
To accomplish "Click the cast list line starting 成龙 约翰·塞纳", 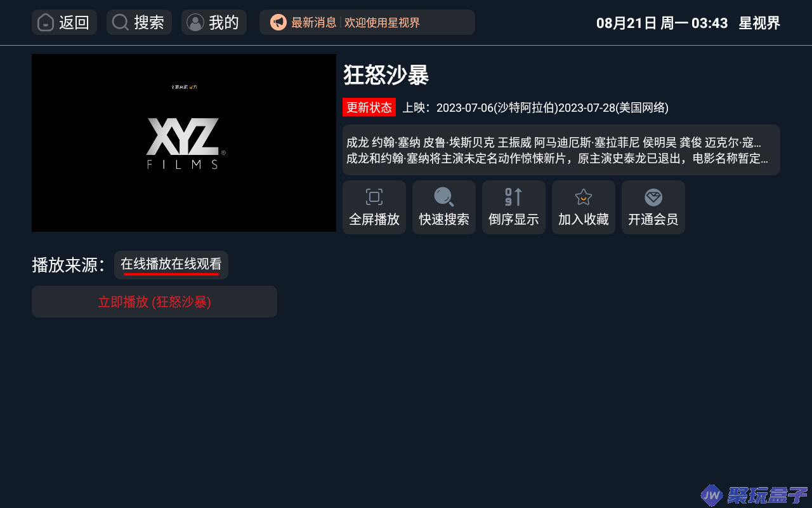I will tap(554, 142).
